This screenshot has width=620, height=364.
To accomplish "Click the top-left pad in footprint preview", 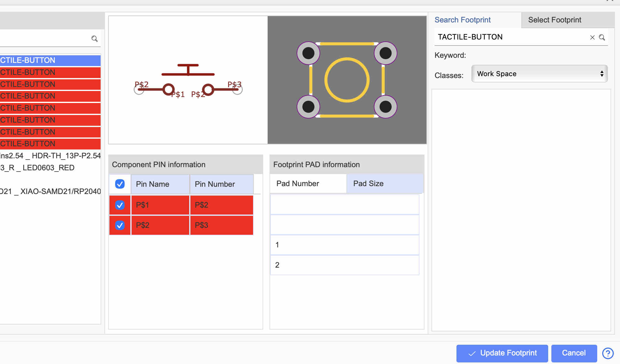I will [x=308, y=53].
